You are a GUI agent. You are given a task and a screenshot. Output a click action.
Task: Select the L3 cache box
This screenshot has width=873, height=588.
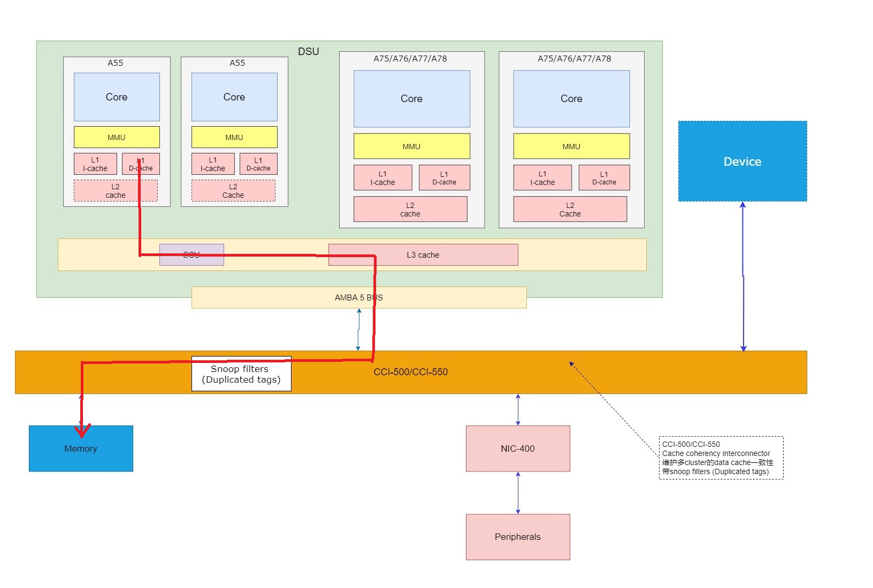(x=423, y=255)
